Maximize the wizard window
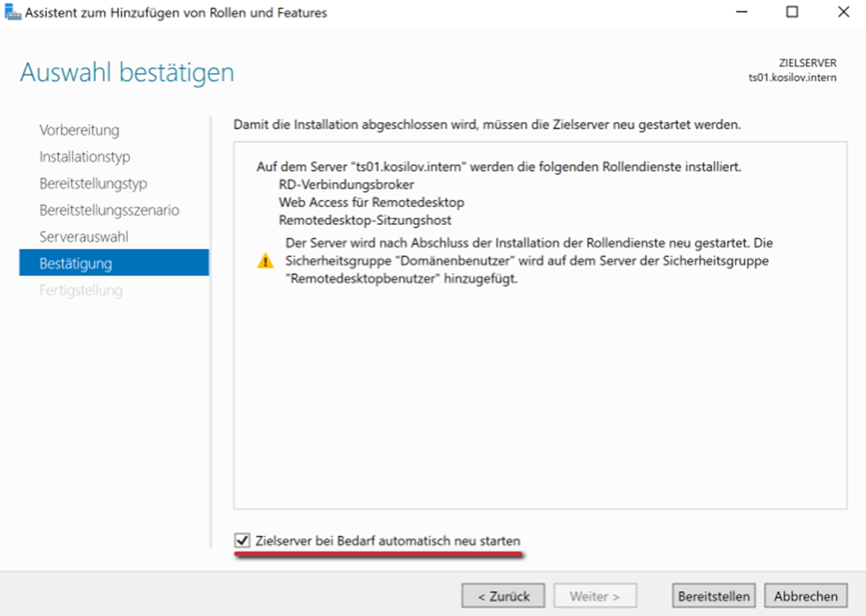Screen dimensions: 866x616 pyautogui.click(x=791, y=13)
